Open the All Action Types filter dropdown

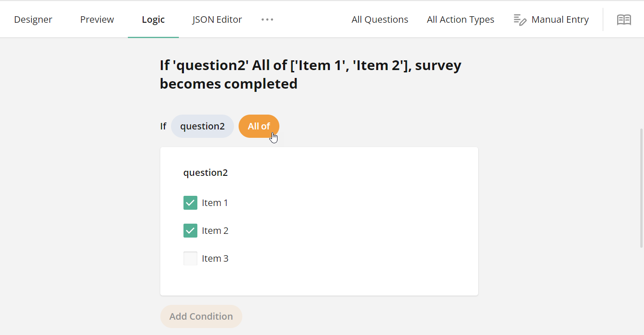coord(460,19)
